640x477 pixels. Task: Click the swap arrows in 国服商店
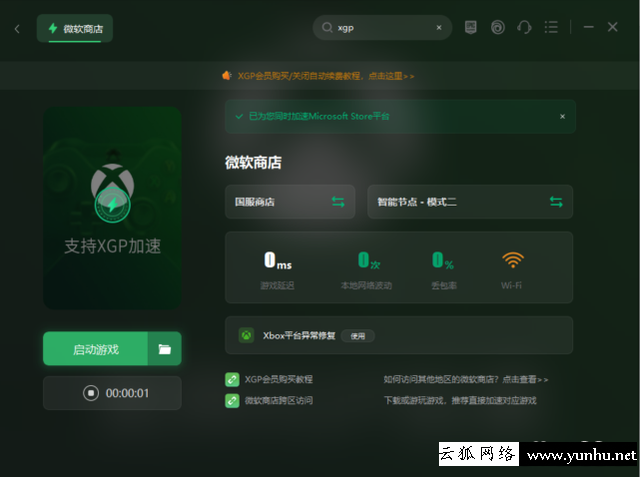pyautogui.click(x=338, y=202)
